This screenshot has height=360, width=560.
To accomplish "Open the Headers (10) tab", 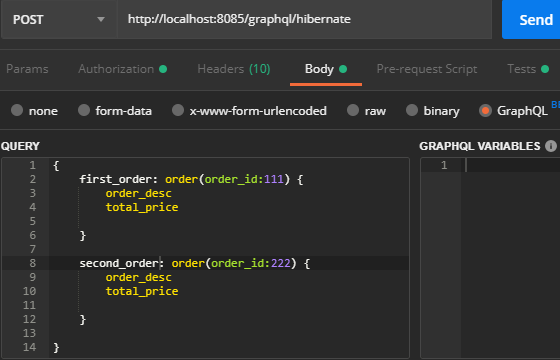I will [x=234, y=69].
